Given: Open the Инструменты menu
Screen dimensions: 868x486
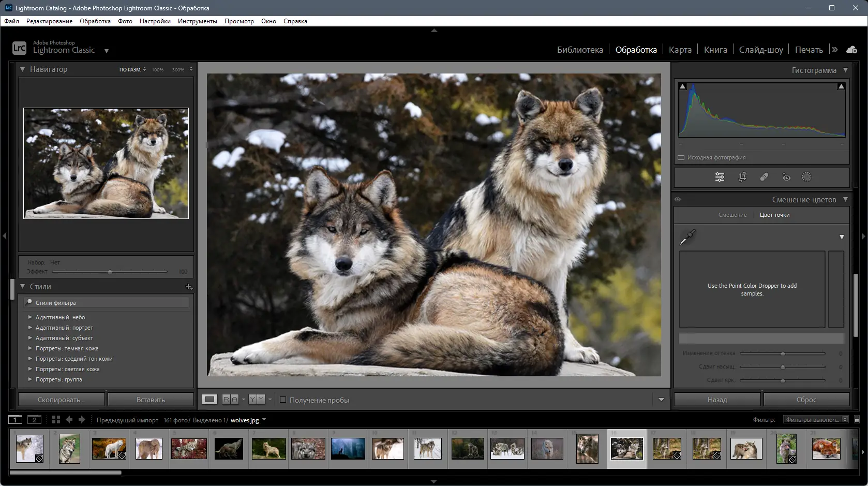Looking at the screenshot, I should pos(197,21).
